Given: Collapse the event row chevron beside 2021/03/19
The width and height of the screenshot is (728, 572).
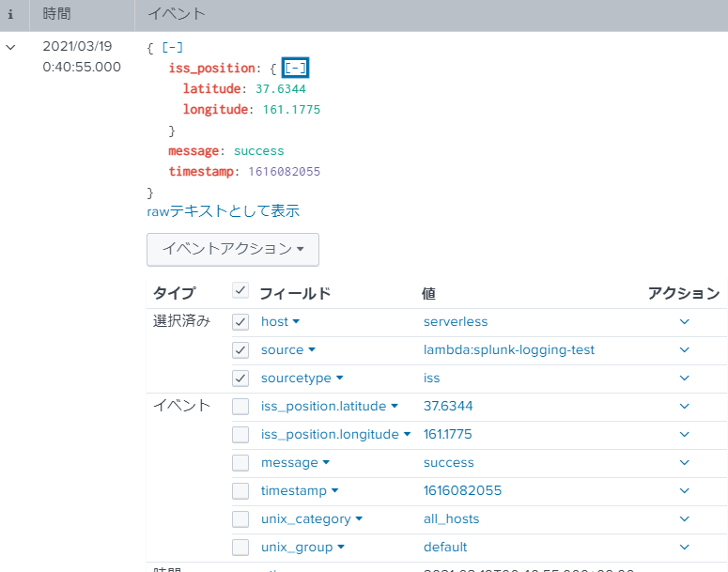Looking at the screenshot, I should (x=10, y=47).
